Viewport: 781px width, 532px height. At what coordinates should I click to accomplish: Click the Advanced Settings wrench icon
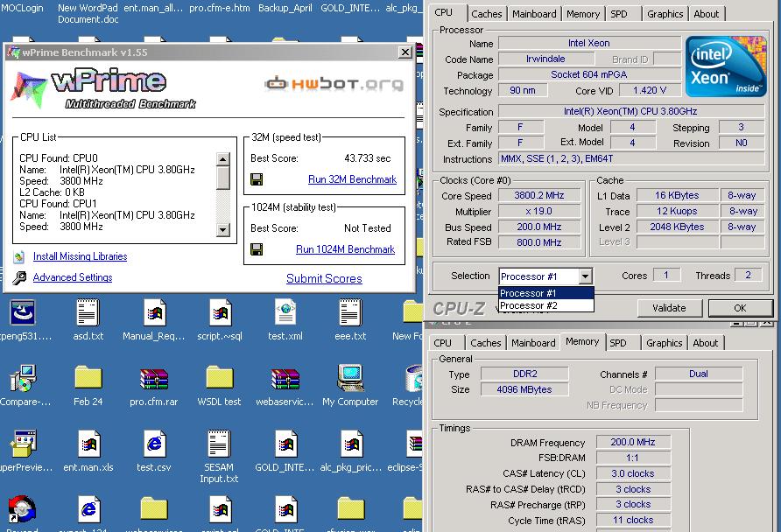[x=19, y=277]
